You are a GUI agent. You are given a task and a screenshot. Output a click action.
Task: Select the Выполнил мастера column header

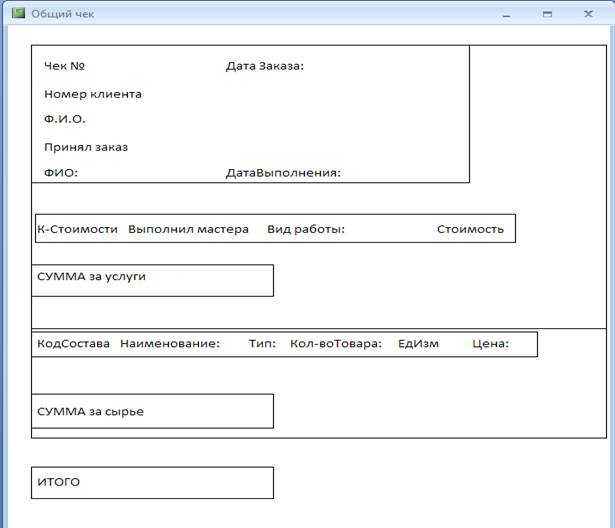click(x=188, y=229)
